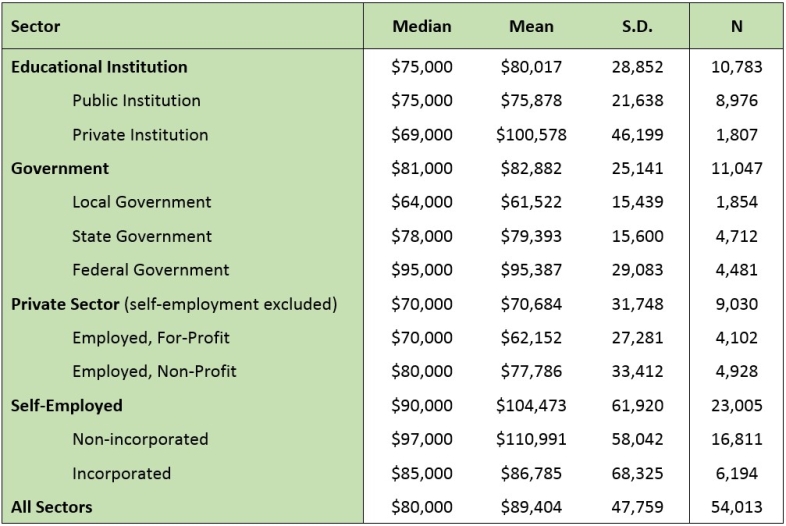
Task: Select the Self-Employed row label
Action: (x=67, y=405)
